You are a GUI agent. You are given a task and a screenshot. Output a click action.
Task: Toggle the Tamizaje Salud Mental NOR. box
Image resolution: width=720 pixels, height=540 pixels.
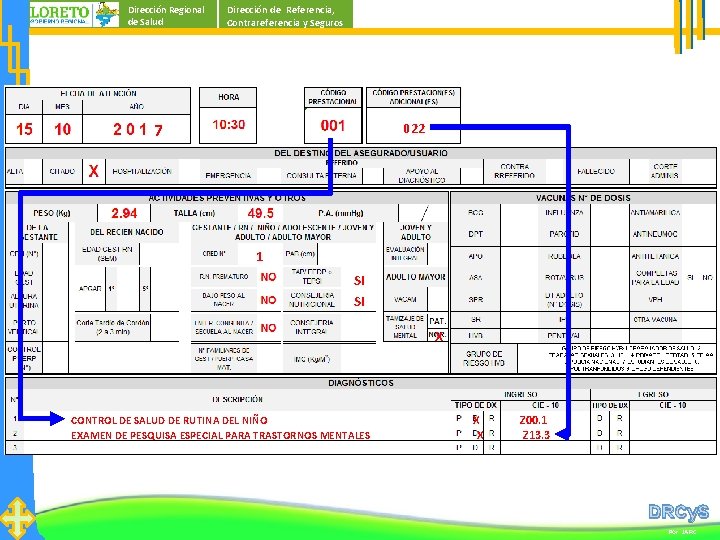pyautogui.click(x=437, y=335)
